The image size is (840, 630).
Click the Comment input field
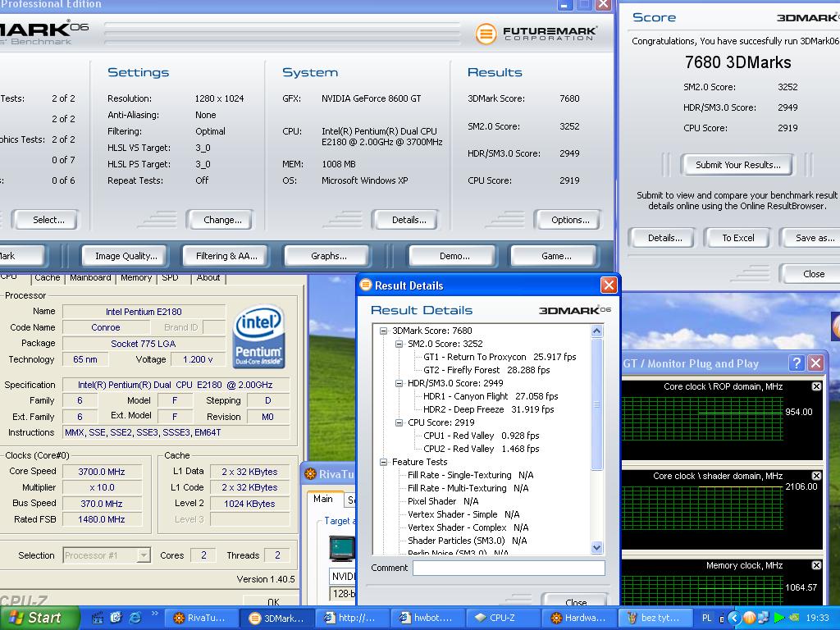(x=509, y=568)
